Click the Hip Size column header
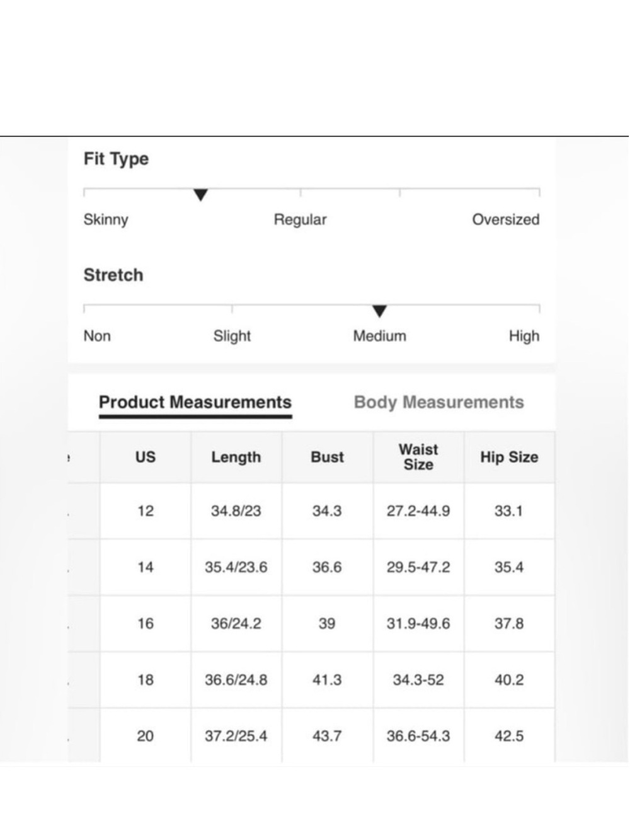This screenshot has height=840, width=630. [x=509, y=457]
